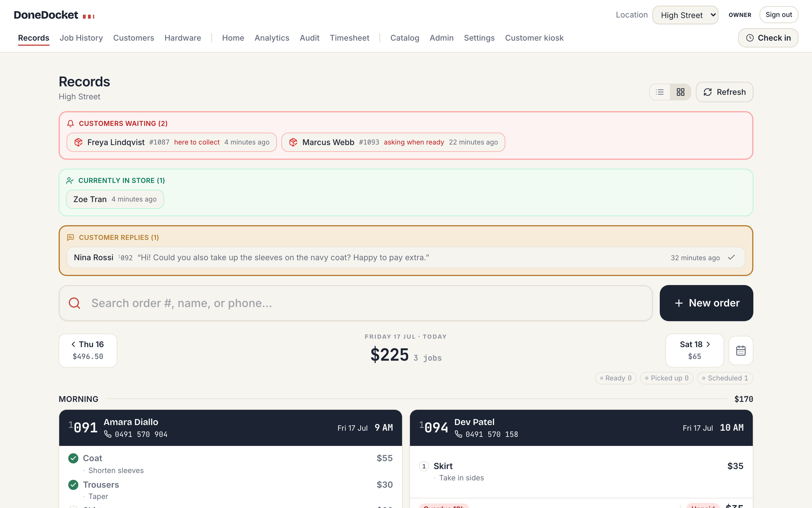
Task: Open Settings page
Action: point(479,38)
